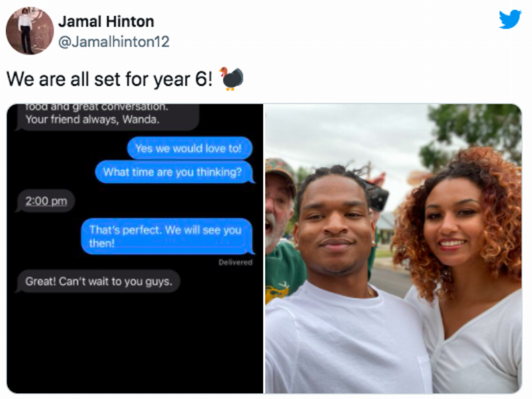Screen dimensions: 532x399
Task: Select the 'What time are you thinking?' message
Action: [174, 172]
